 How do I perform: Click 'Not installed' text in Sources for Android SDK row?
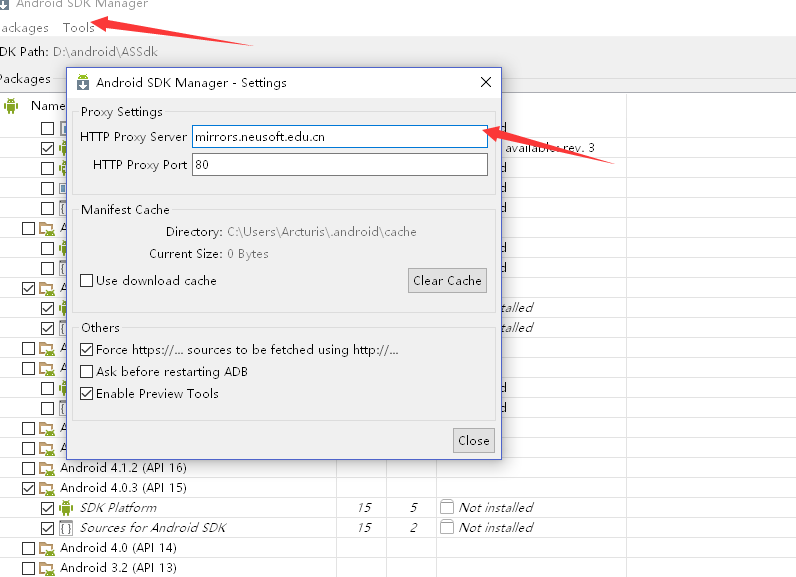pyautogui.click(x=496, y=528)
